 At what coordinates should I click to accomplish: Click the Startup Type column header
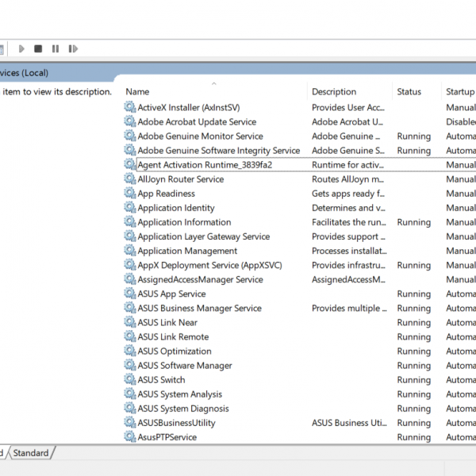460,91
